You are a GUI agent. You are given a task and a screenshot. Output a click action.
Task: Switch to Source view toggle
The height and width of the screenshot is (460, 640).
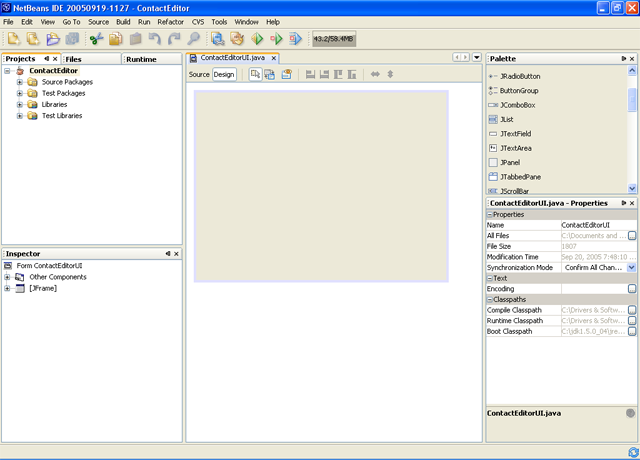click(199, 74)
